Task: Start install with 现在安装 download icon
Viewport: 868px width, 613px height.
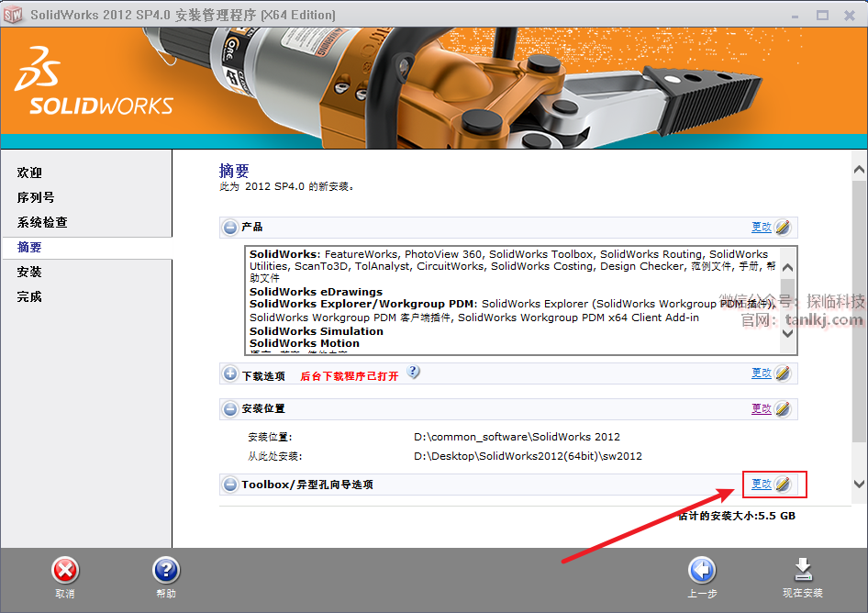Action: click(803, 571)
